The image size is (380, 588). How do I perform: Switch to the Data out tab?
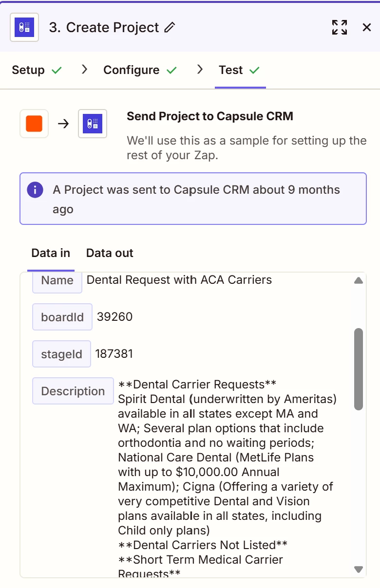[x=110, y=253]
